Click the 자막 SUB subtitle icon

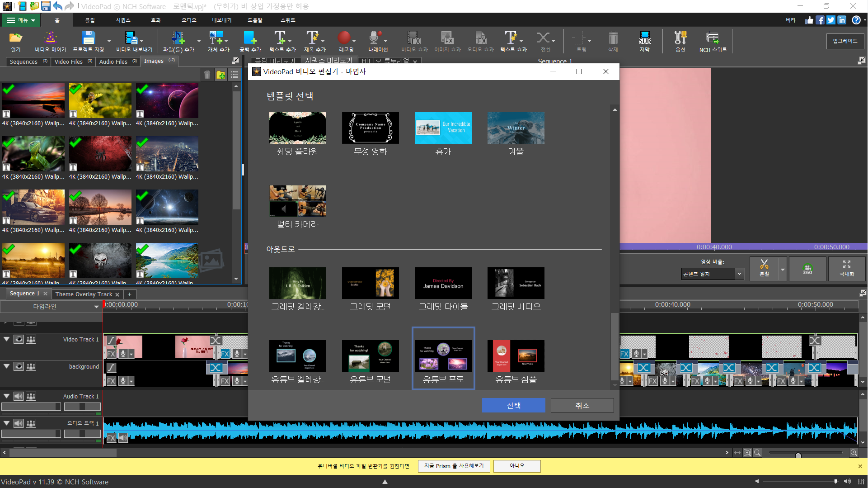[645, 42]
